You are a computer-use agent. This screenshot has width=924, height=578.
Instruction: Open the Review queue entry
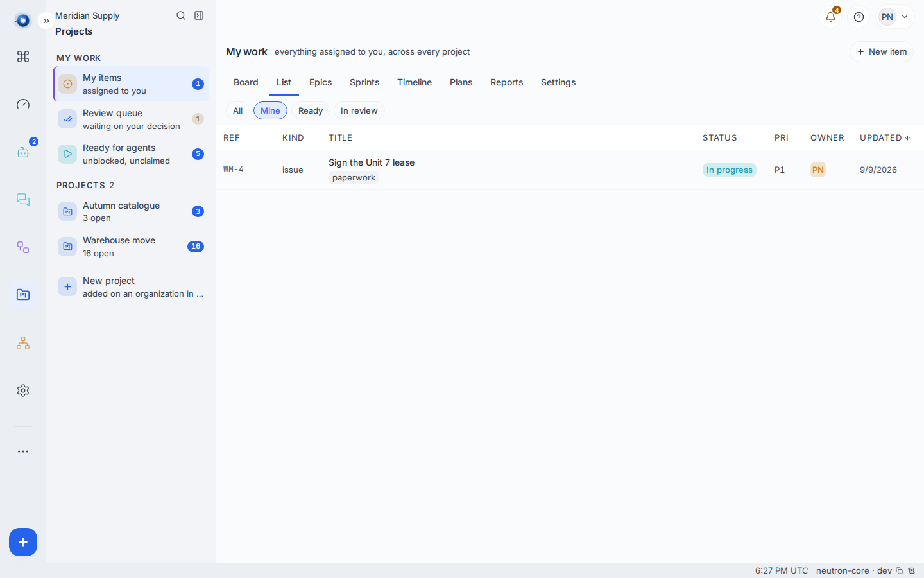131,119
